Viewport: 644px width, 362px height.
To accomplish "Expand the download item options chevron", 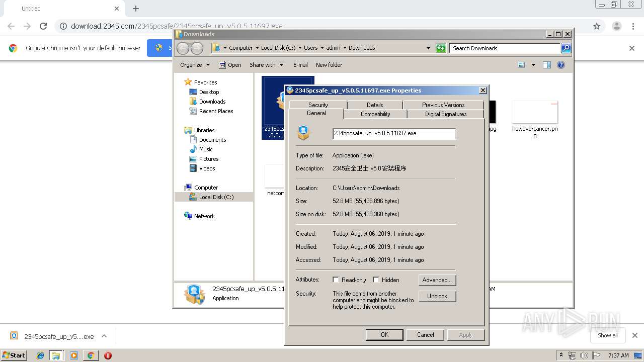I will [x=104, y=336].
